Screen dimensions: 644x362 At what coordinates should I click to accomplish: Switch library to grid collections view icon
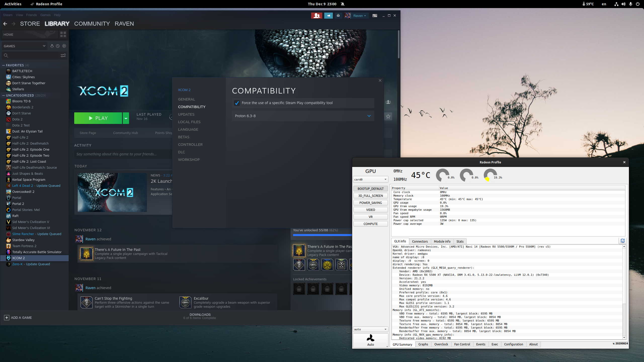63,34
